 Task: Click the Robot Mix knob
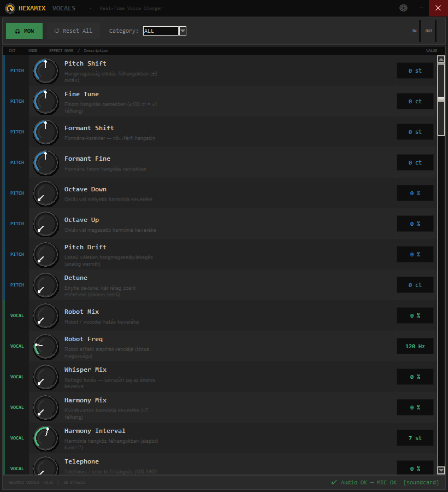click(x=46, y=315)
